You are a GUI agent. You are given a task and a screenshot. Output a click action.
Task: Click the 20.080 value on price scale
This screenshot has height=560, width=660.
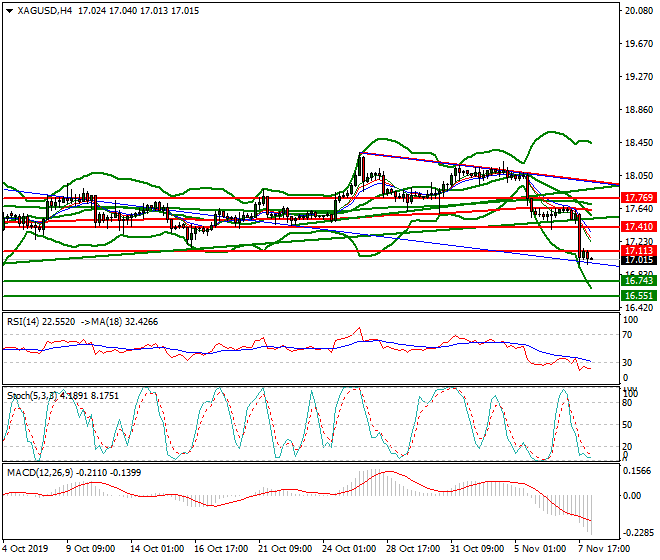[x=637, y=11]
